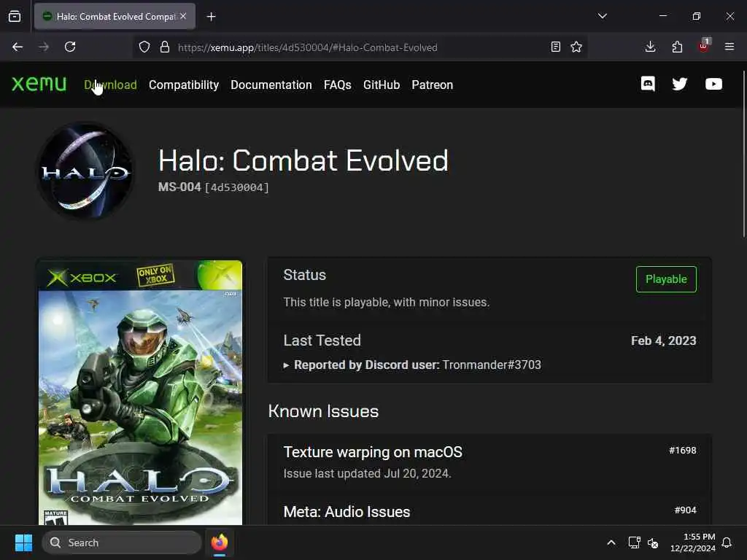The image size is (747, 560).
Task: Click the page vertical scrollbar
Action: tap(743, 153)
